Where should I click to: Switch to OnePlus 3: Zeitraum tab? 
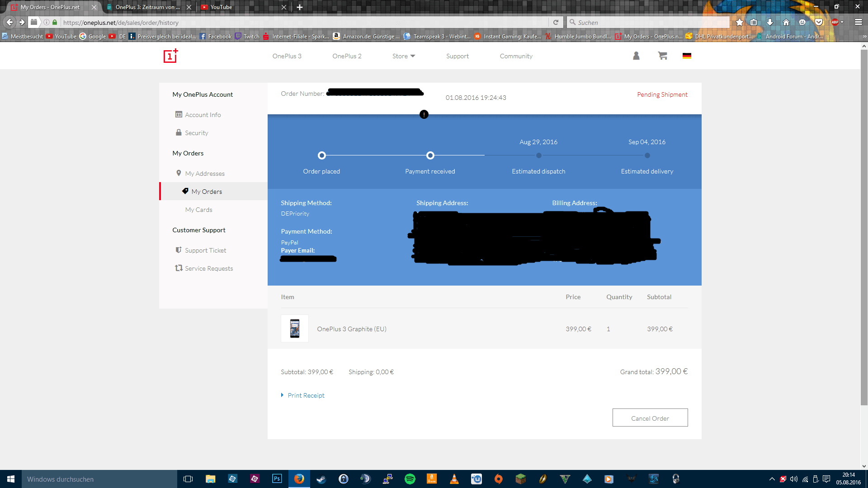(148, 7)
